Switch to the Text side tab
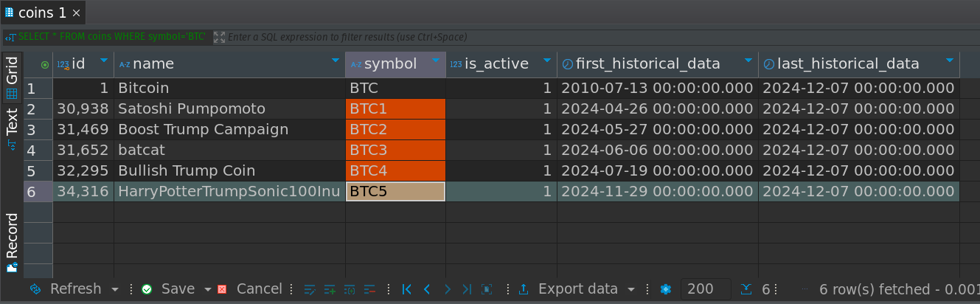Image resolution: width=980 pixels, height=304 pixels. pos(12,128)
